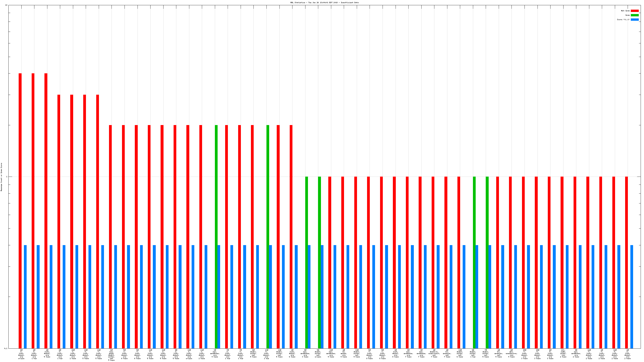Click the iadb.isipp.com 2 hops label
This screenshot has width=644, height=362.
point(563,353)
